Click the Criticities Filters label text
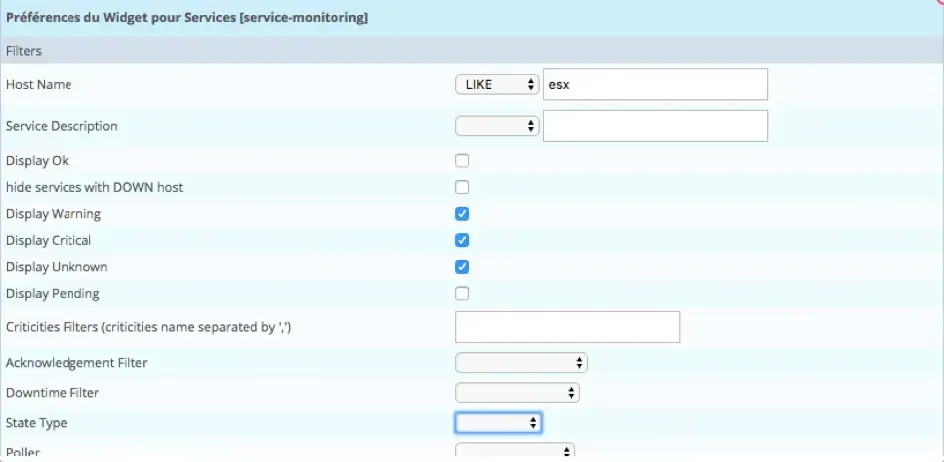944x462 pixels. point(149,327)
